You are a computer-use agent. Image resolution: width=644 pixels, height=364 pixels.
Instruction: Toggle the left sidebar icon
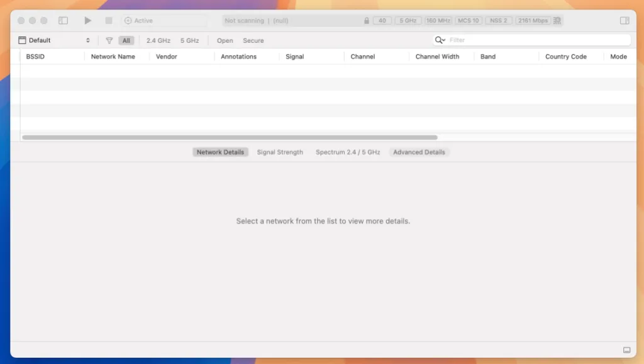[63, 21]
